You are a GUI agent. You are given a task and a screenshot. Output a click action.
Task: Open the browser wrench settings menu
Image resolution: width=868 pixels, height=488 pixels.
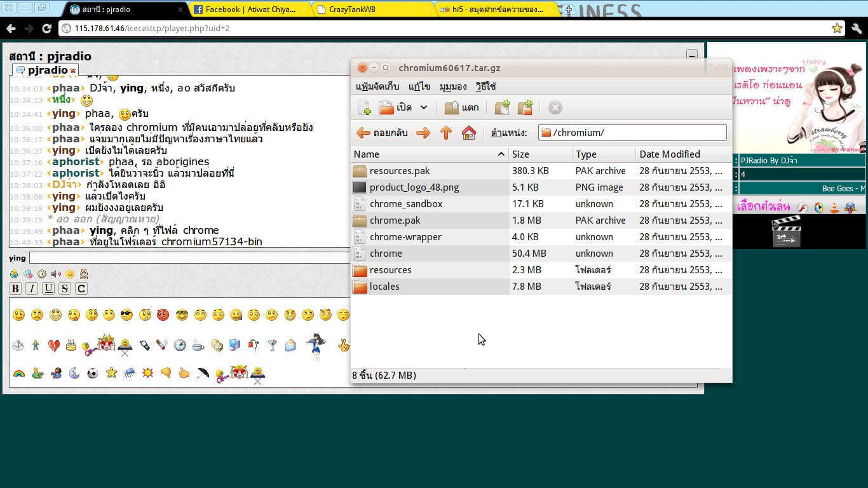(857, 29)
